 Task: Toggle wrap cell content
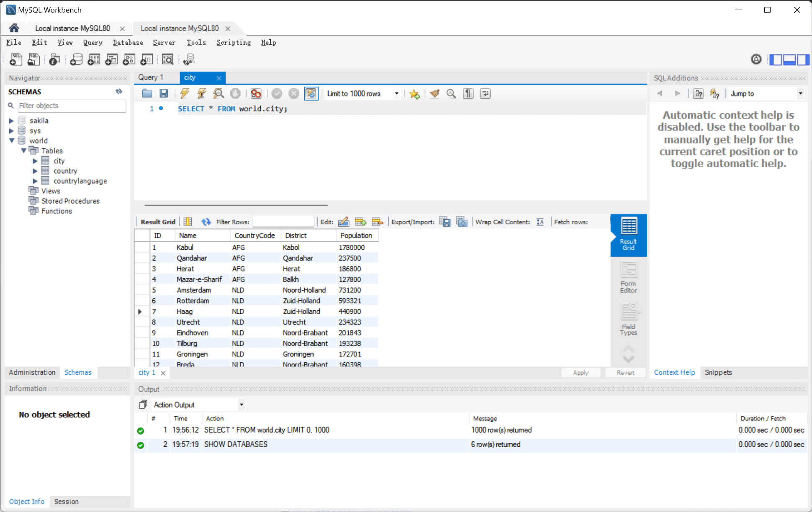(x=540, y=222)
